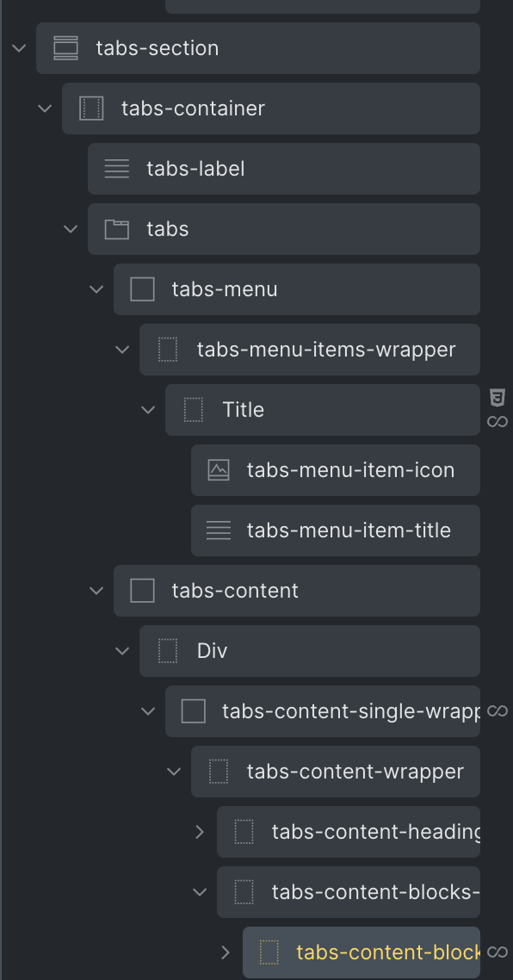Select the tabs-content-wrapper element
513x980 pixels.
(336, 772)
